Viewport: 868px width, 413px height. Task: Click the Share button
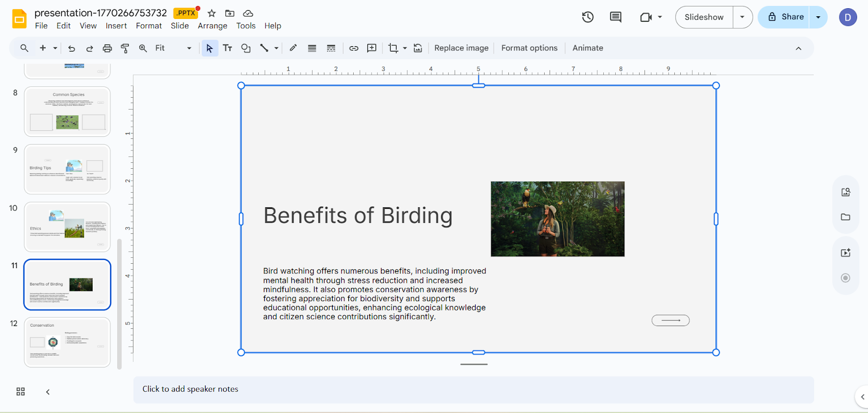(x=784, y=17)
